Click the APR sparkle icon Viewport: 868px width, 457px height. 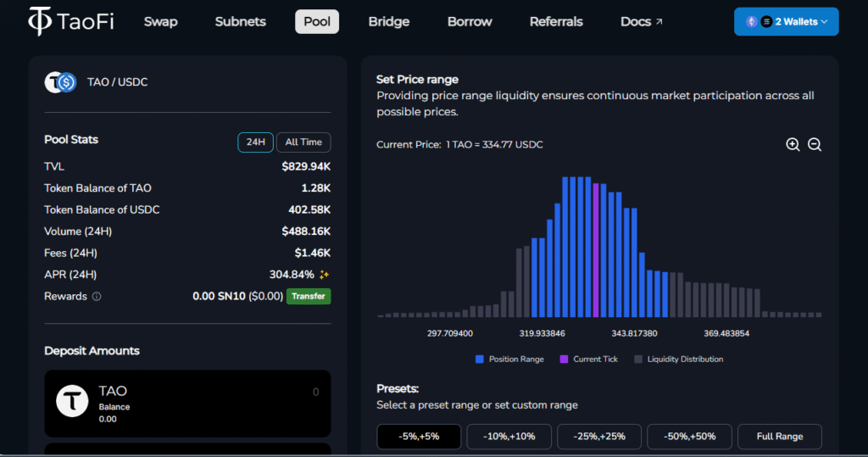(x=324, y=275)
